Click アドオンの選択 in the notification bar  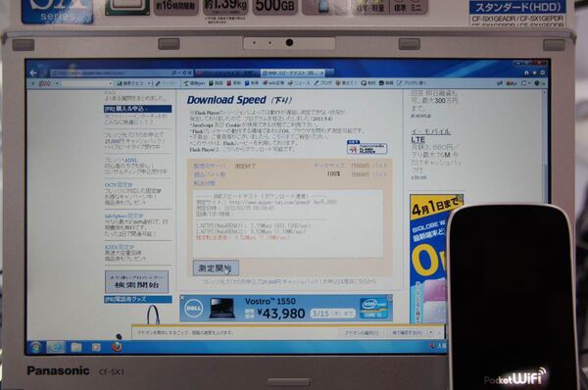362,332
